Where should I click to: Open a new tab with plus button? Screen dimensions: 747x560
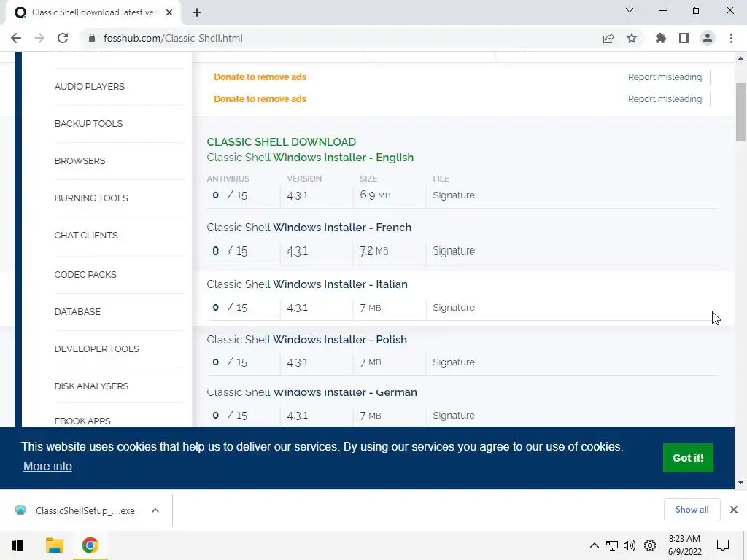pyautogui.click(x=197, y=12)
